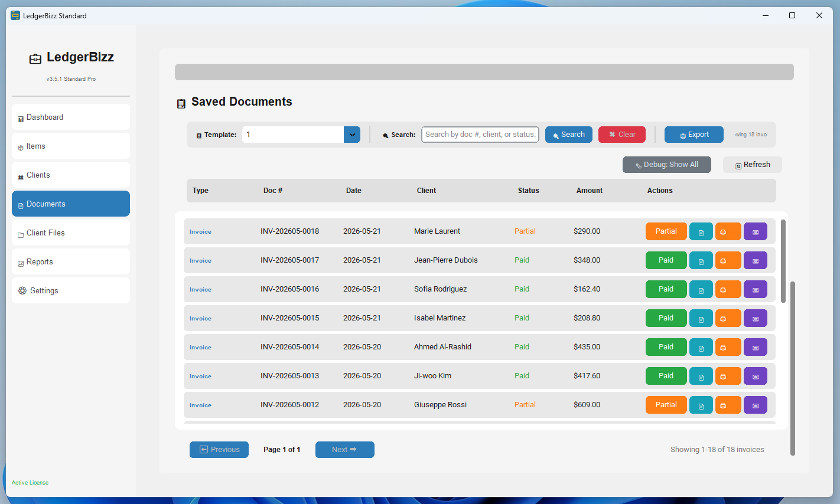Select doc number INV-202605-0018
Viewport: 840px width, 504px height.
tap(289, 231)
